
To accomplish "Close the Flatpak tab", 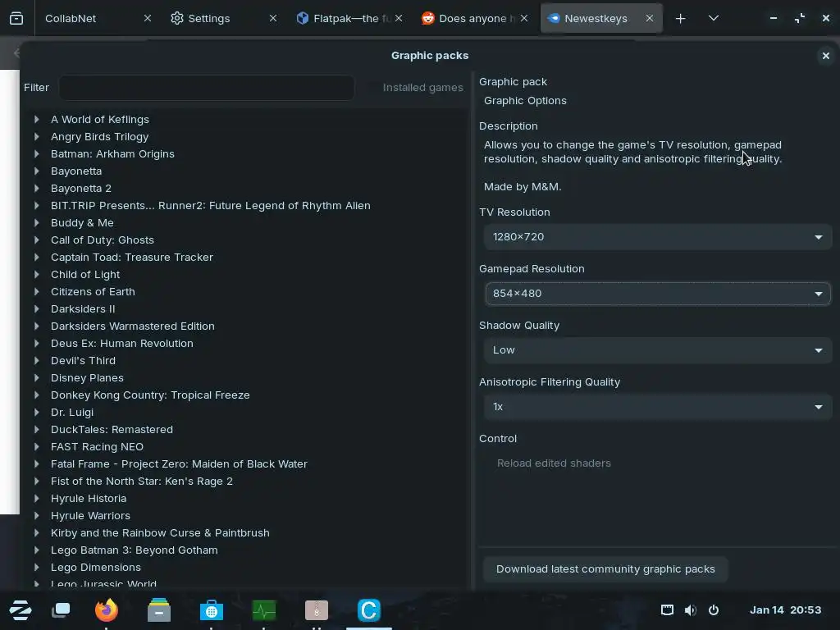I will 399,18.
